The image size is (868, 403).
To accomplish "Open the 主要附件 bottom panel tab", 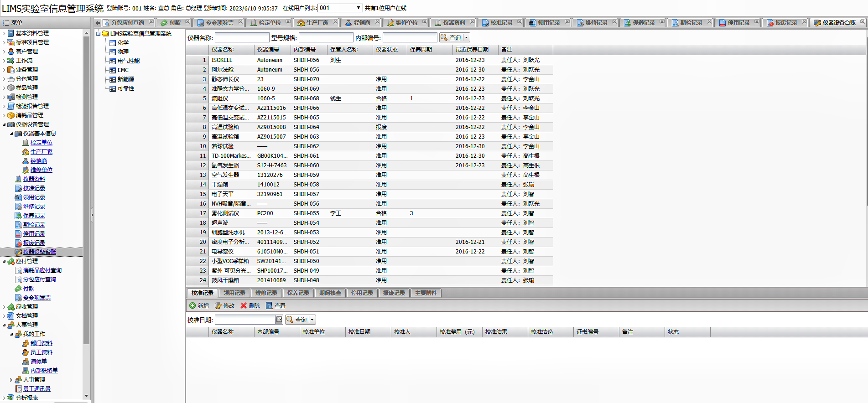I will [x=426, y=293].
